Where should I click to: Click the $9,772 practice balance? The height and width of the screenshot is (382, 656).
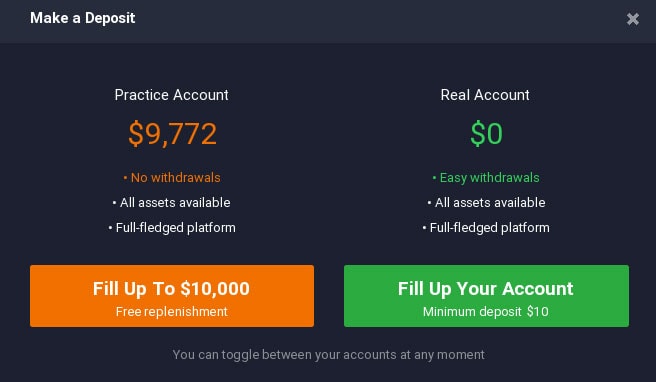[x=172, y=134]
